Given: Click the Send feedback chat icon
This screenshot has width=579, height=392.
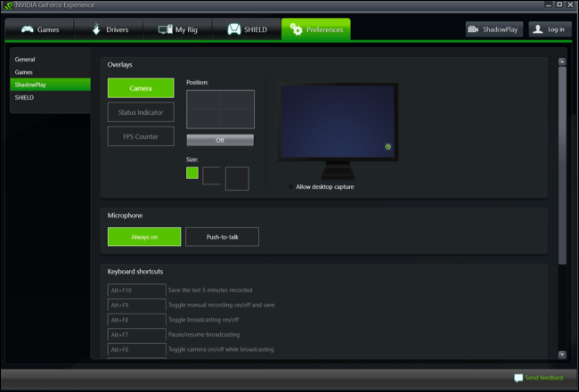Looking at the screenshot, I should coord(518,378).
